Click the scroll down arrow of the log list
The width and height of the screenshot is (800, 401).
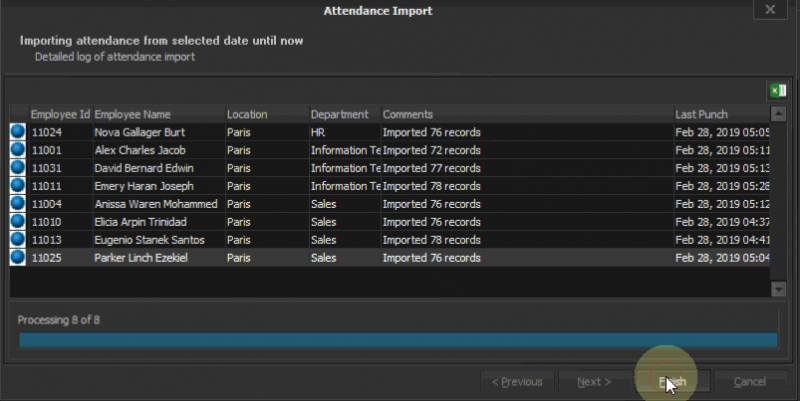779,288
